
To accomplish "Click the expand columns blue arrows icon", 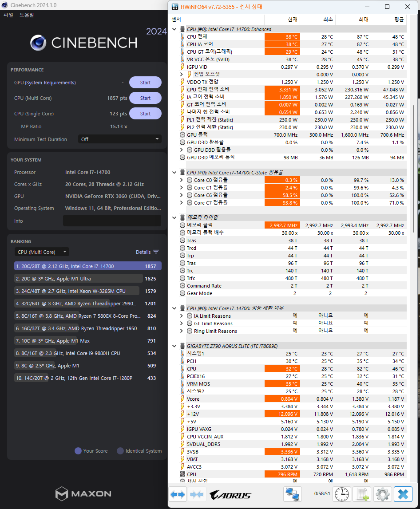I will (178, 494).
